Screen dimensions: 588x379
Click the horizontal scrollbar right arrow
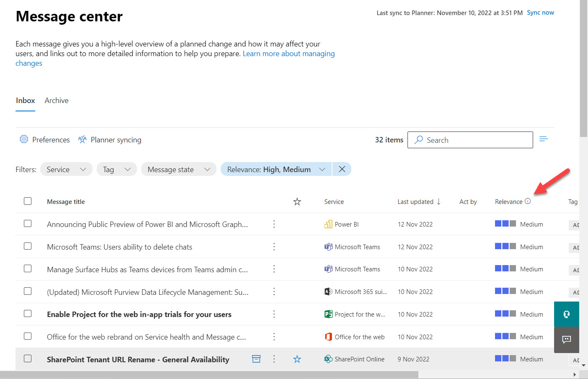575,374
